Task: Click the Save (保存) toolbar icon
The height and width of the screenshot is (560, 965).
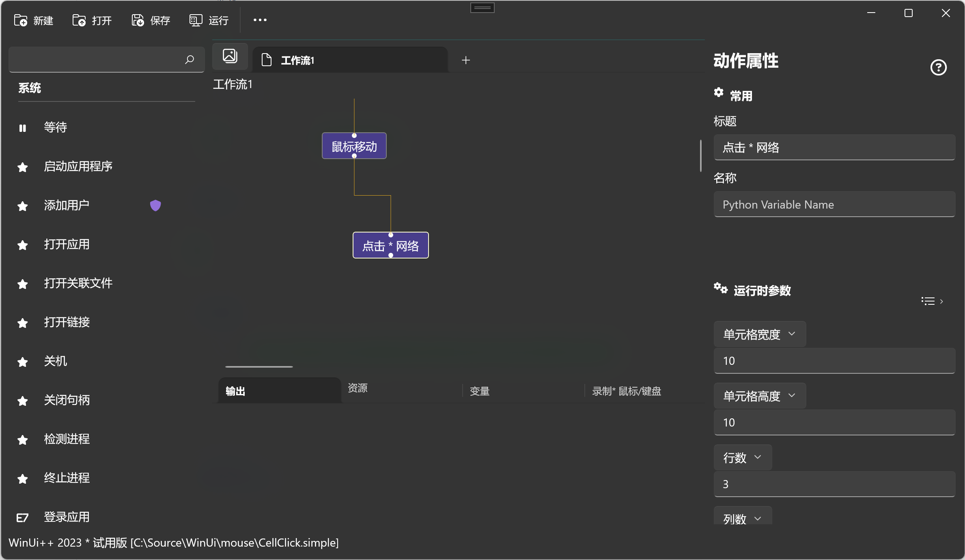Action: [x=138, y=20]
